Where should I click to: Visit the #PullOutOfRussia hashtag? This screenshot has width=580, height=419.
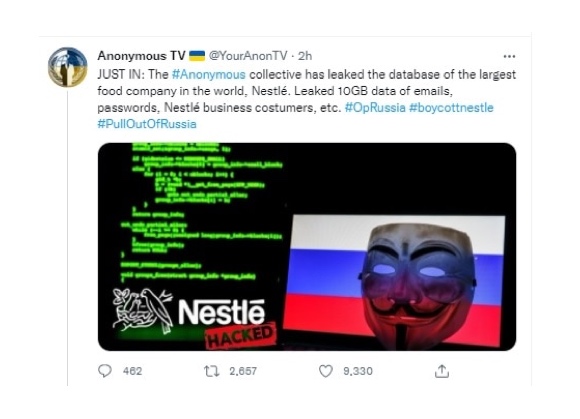point(147,124)
